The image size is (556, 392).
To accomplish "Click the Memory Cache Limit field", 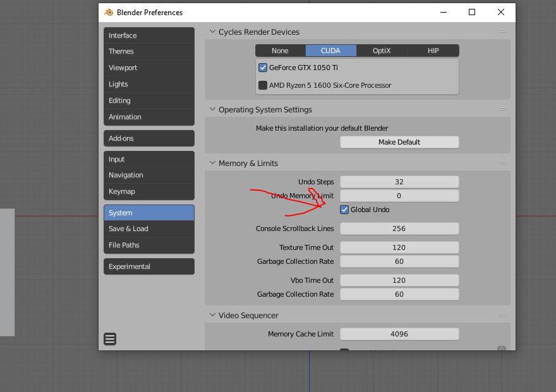I will (x=399, y=334).
